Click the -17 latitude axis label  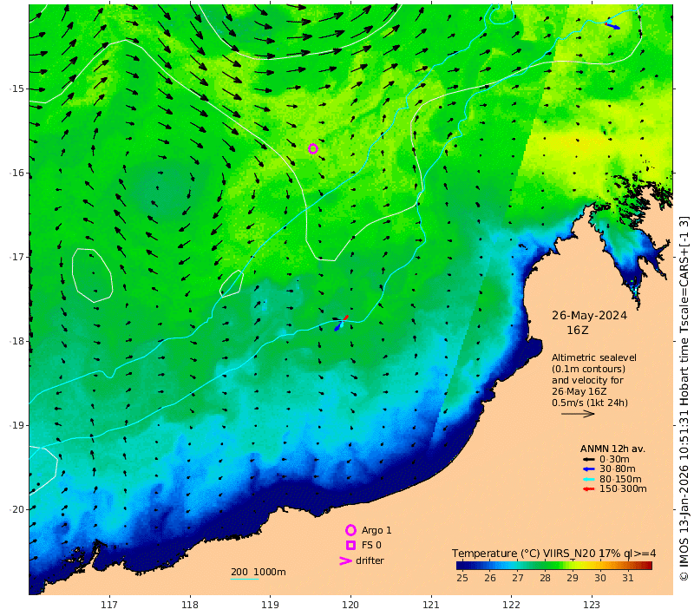point(16,257)
